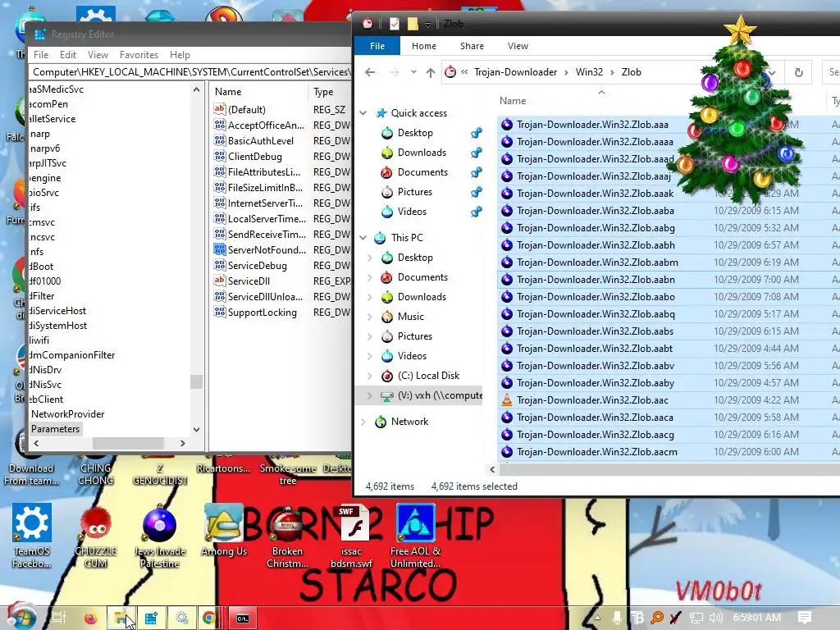Viewport: 840px width, 630px height.
Task: Click the Type column header in Registry Editor
Action: pos(323,92)
